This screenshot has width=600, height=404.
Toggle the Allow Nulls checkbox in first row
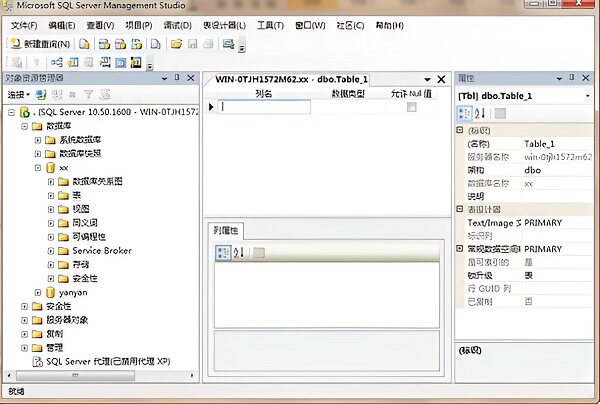tap(411, 107)
